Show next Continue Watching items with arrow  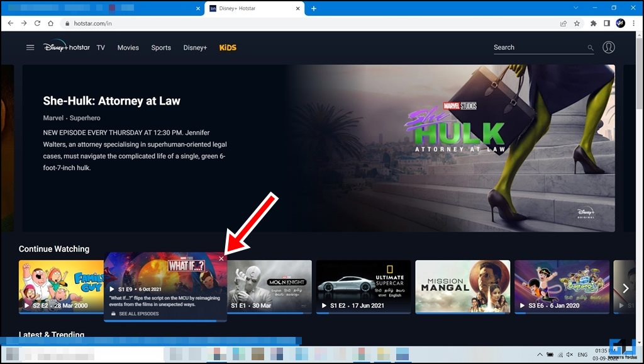(x=626, y=288)
